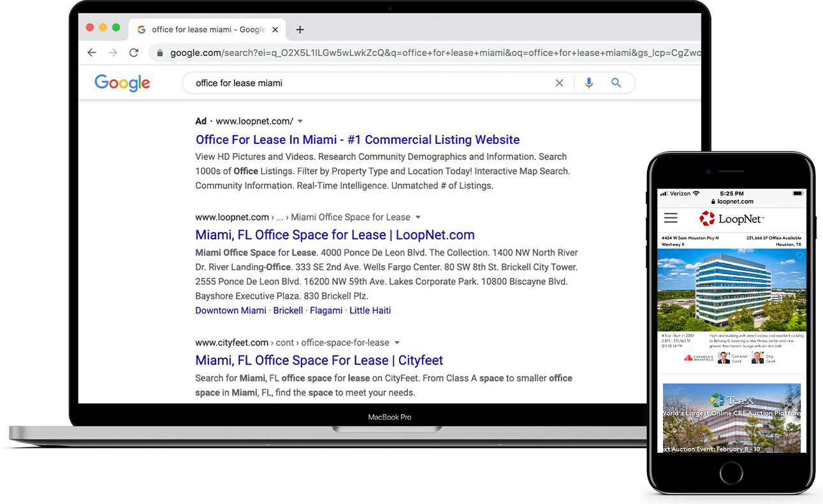Clear the search box with X icon
The width and height of the screenshot is (823, 504).
pyautogui.click(x=559, y=83)
